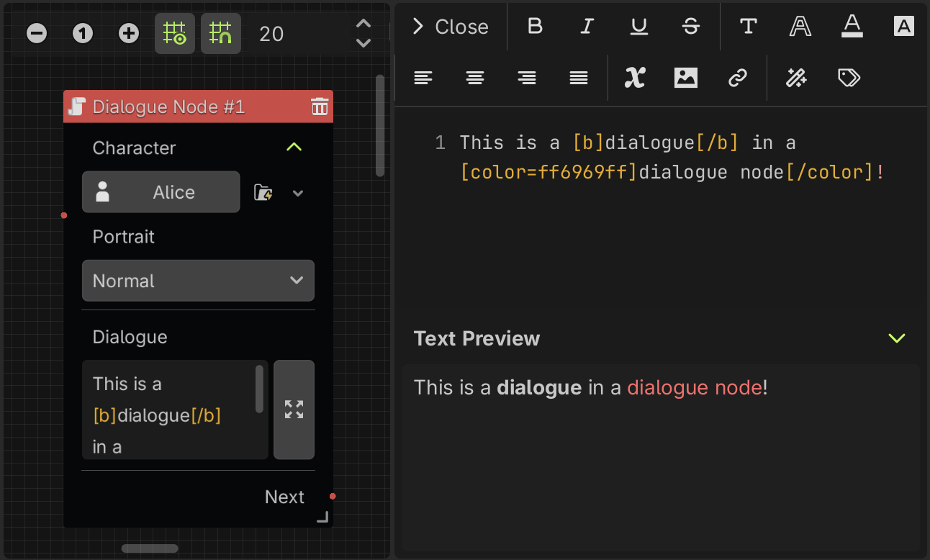This screenshot has height=560, width=930.
Task: Click the Dialogue Node #1 title bar
Action: click(198, 107)
